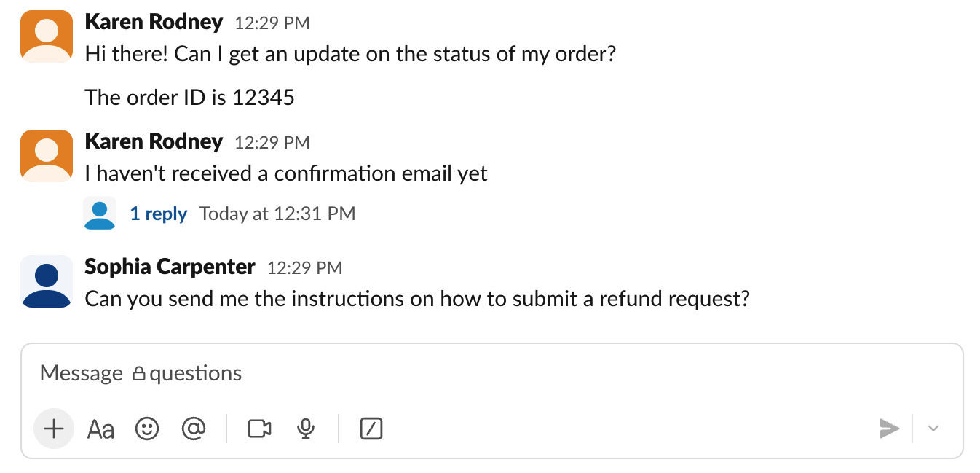Click thread reply user avatar
Viewport: 980px width, 473px height.
[100, 214]
